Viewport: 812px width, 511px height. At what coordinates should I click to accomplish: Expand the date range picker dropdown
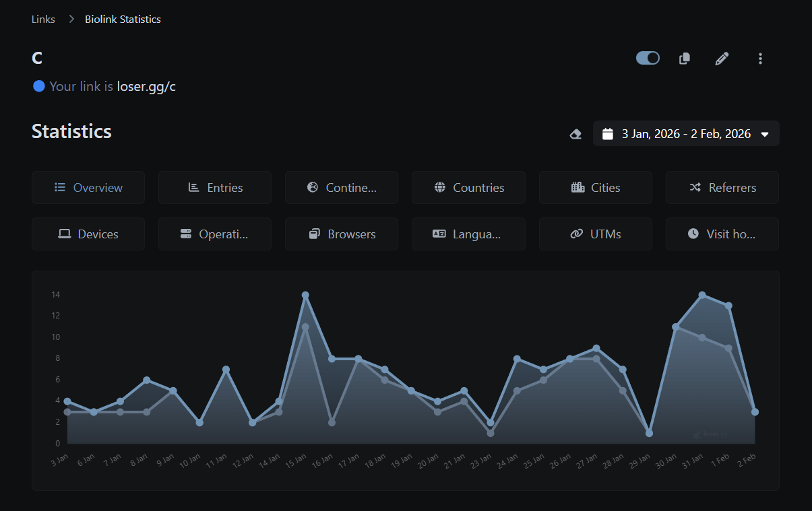coord(765,133)
